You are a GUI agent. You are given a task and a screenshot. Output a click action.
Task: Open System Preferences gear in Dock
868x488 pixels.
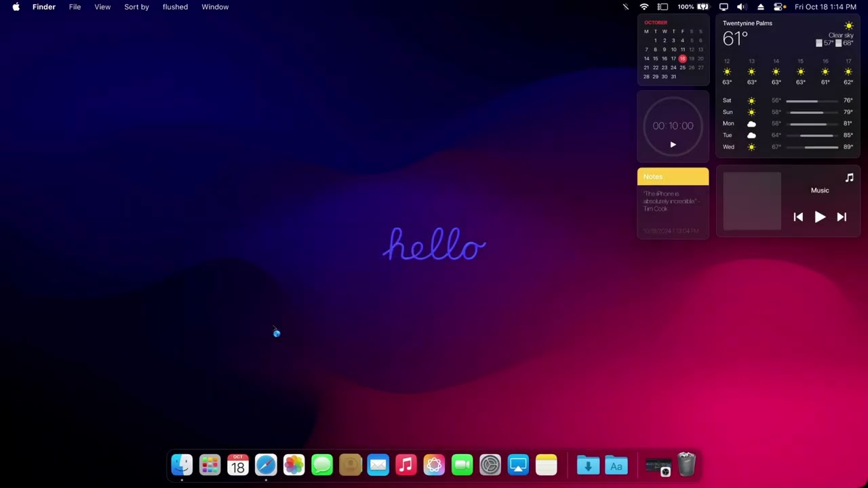pos(490,465)
